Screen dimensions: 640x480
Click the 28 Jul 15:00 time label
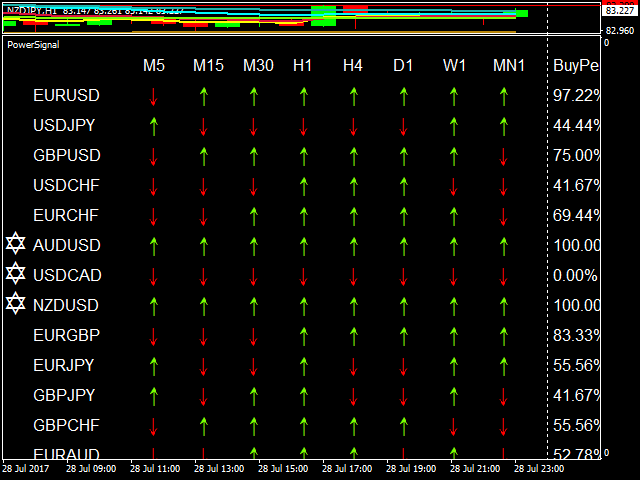click(284, 468)
